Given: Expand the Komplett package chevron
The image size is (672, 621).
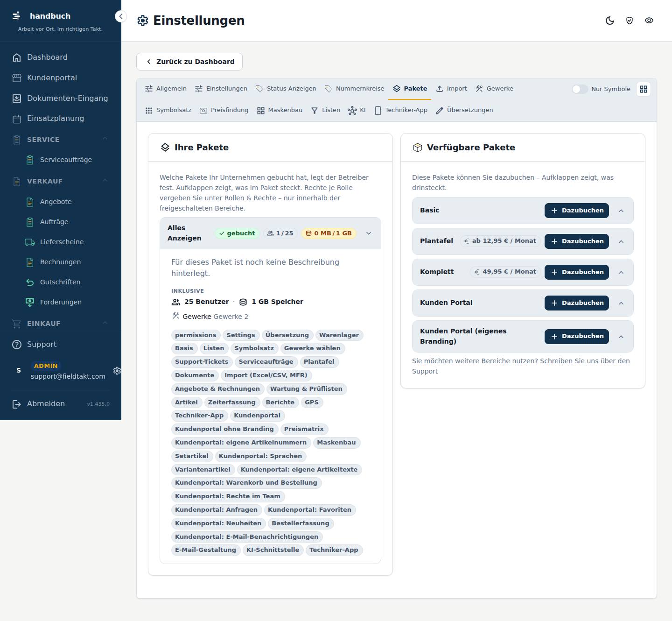Looking at the screenshot, I should click(621, 272).
